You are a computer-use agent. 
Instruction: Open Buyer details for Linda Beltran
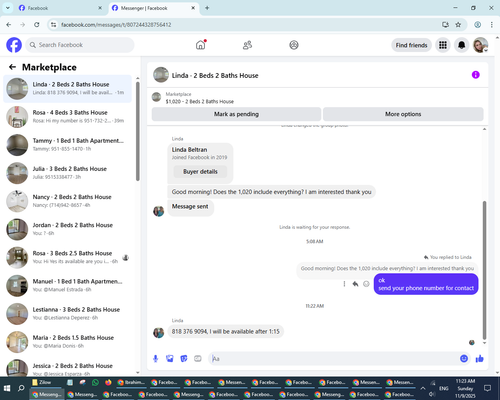[200, 172]
